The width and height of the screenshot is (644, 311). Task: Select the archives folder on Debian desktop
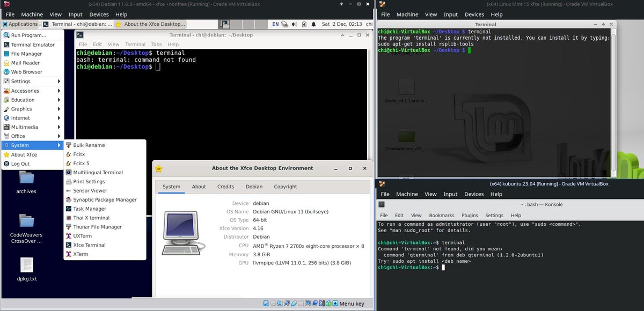[26, 182]
